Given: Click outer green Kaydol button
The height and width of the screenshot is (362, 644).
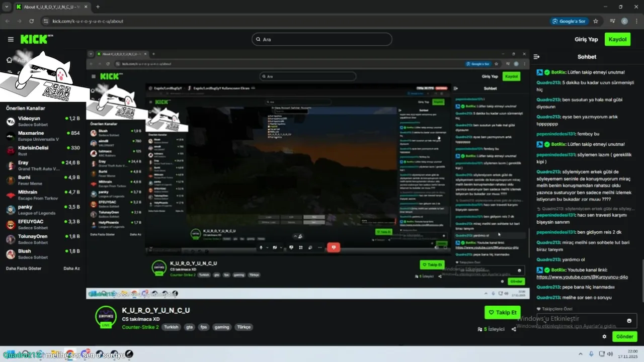Looking at the screenshot, I should click(x=617, y=39).
